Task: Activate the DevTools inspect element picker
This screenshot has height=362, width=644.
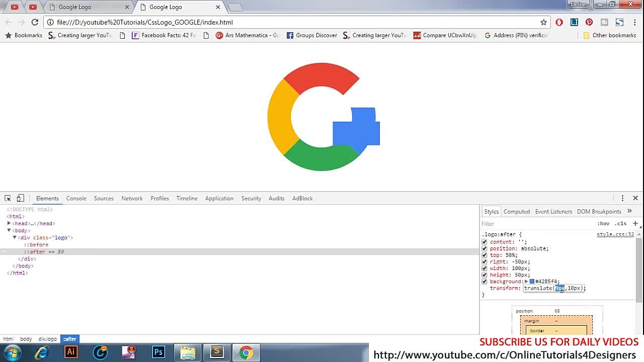Action: tap(8, 198)
